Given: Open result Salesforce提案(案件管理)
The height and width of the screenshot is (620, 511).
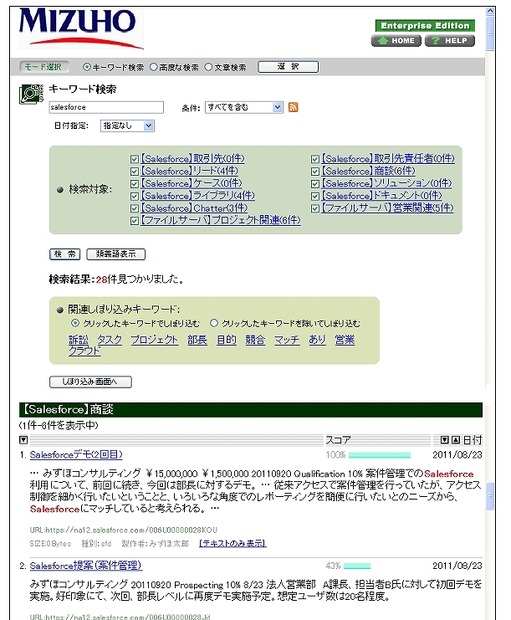Looking at the screenshot, I should pos(86,566).
